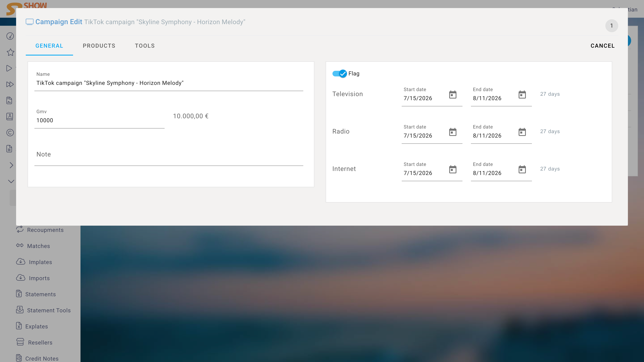The height and width of the screenshot is (362, 644).
Task: Open Television end date calendar picker
Action: pyautogui.click(x=522, y=95)
